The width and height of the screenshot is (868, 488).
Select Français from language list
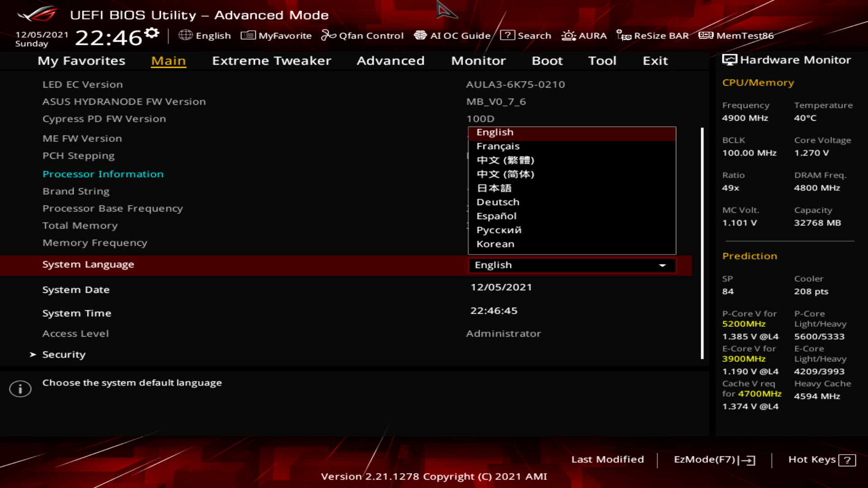tap(498, 146)
